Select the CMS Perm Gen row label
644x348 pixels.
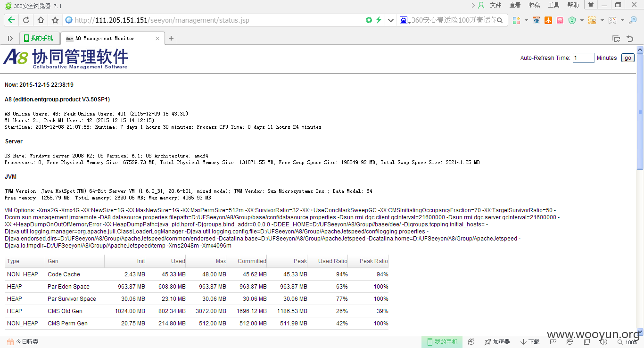coord(67,323)
